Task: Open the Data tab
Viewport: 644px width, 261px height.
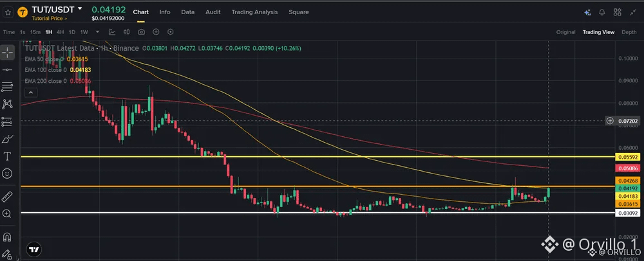Action: pyautogui.click(x=187, y=12)
